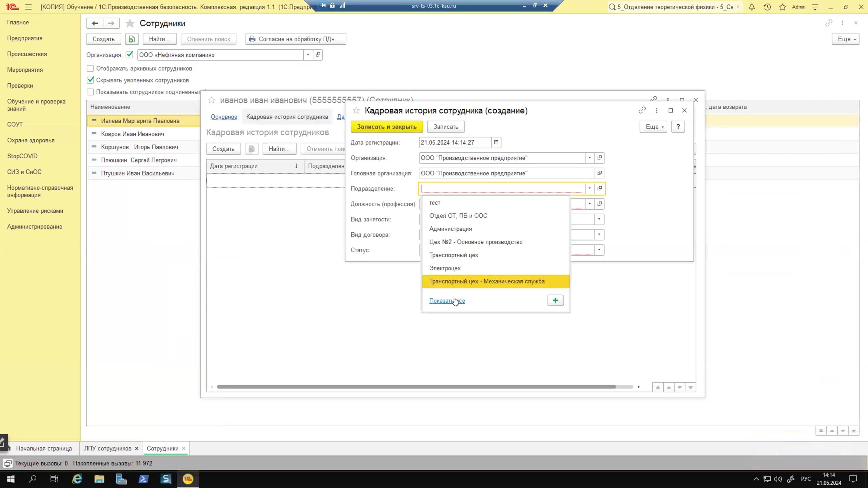Click the Подразделение input field

[x=502, y=189]
